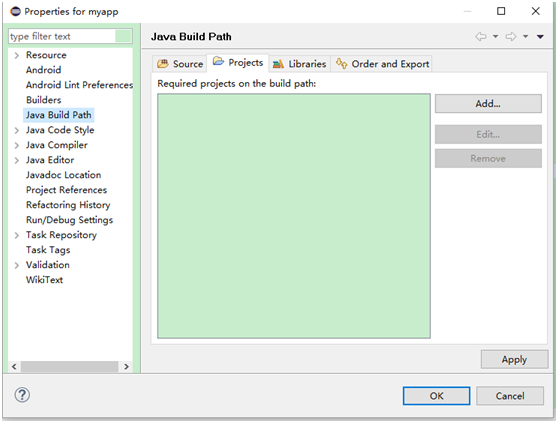Screen dimensions: 558x423
Task: Click the Eclipse icon in title bar
Action: point(16,11)
